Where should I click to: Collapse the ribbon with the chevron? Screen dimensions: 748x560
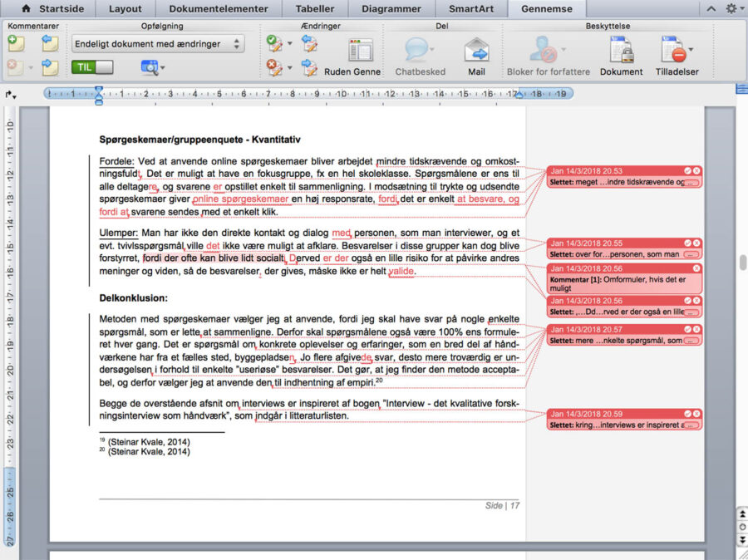(711, 8)
